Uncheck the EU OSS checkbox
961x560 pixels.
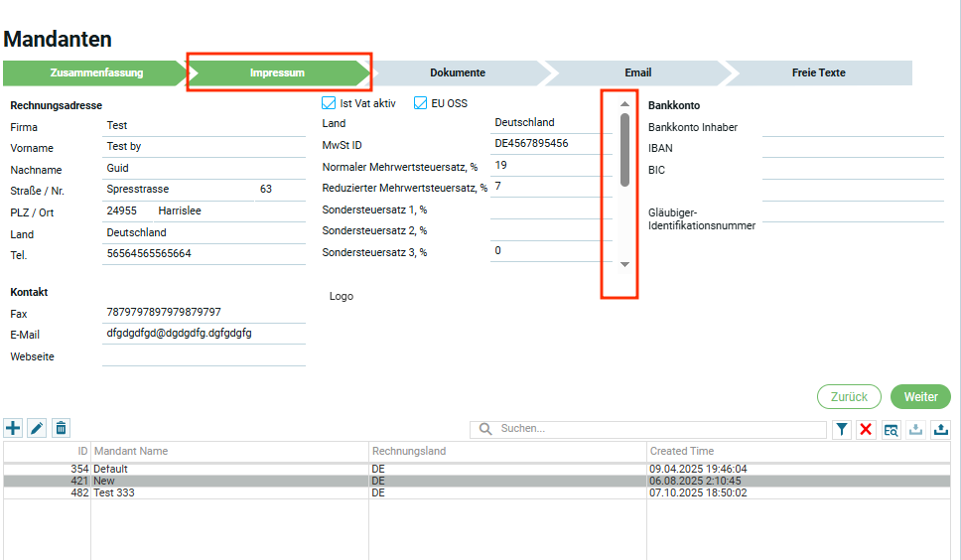click(421, 103)
